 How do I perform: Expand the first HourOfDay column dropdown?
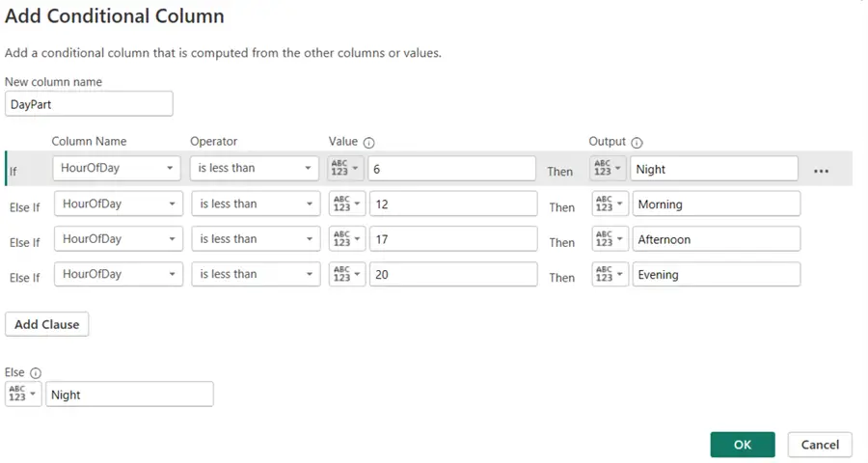point(116,168)
